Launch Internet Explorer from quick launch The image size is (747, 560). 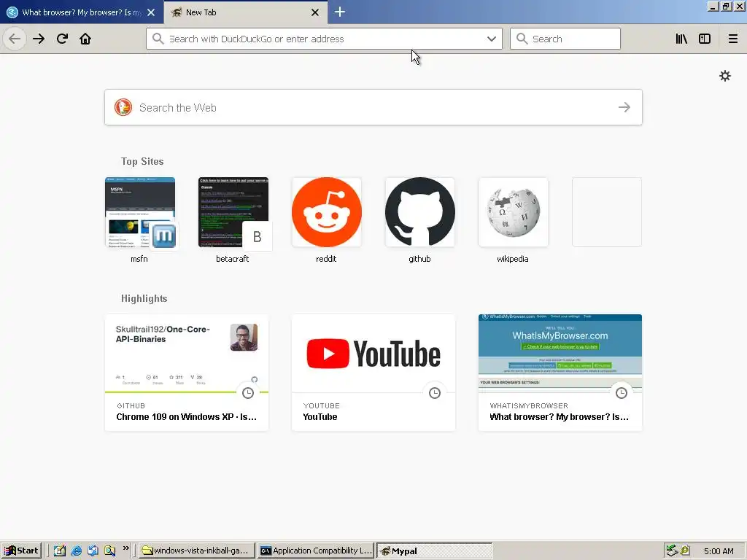pos(76,551)
